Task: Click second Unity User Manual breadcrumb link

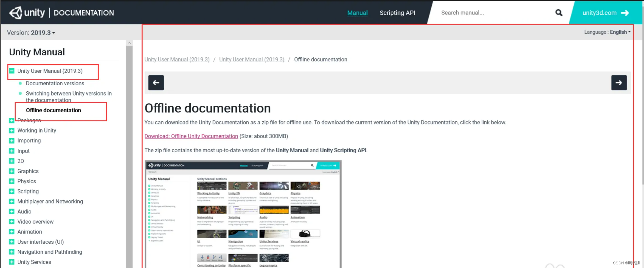Action: (x=252, y=59)
